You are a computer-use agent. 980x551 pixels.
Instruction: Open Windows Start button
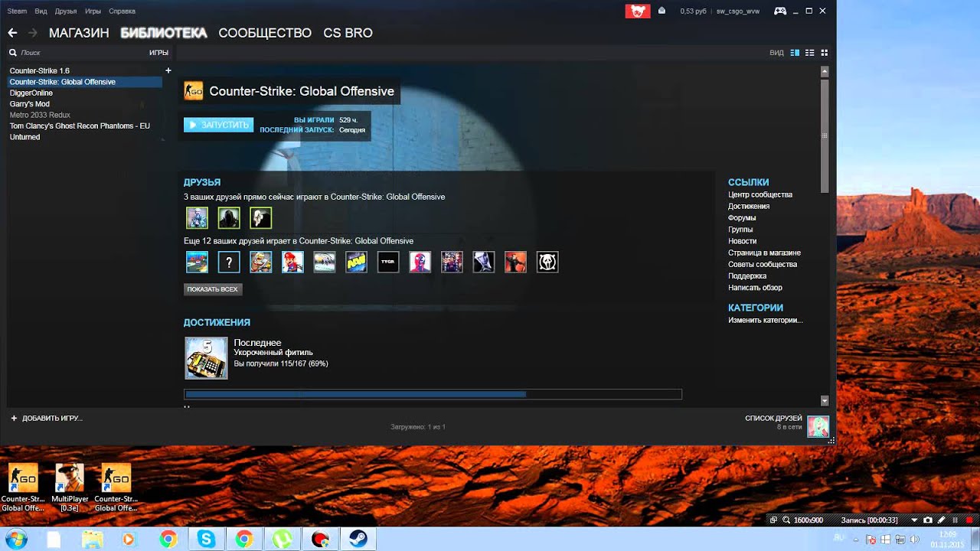(x=16, y=539)
